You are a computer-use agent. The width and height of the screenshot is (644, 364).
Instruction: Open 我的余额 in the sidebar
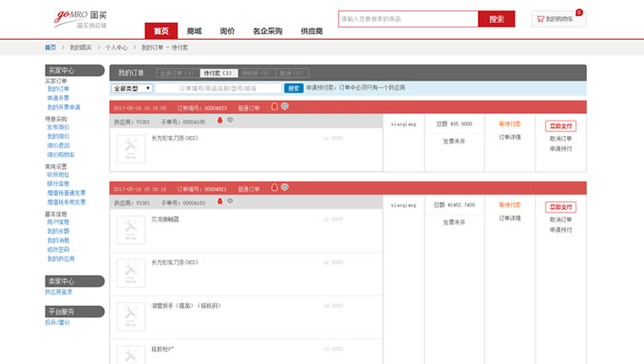(58, 231)
